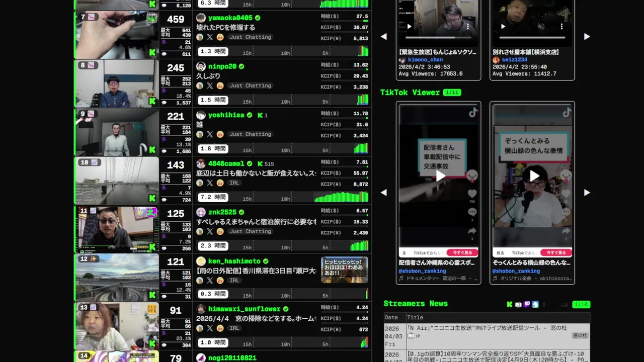Open ninpo20's stream thumbnail
Image resolution: width=644 pixels, height=362 pixels.
117,83
